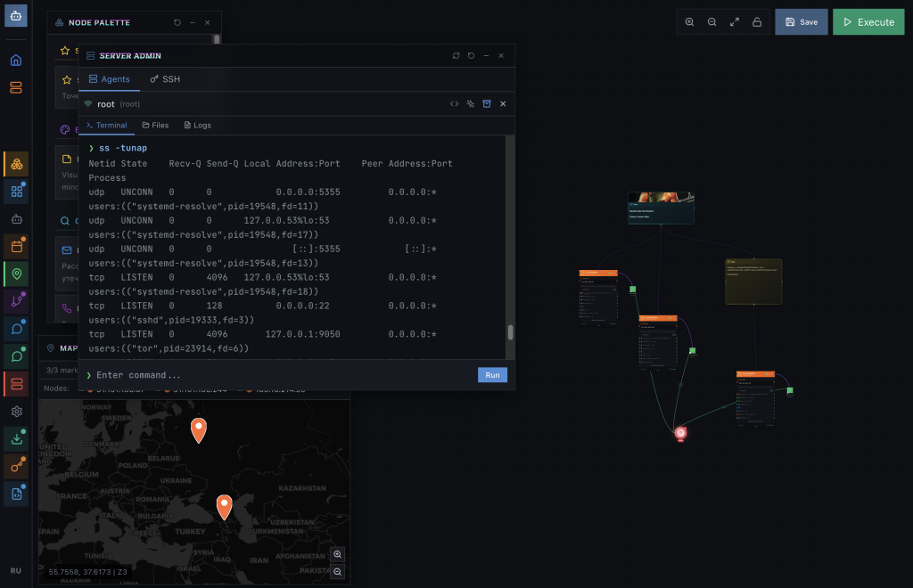Click the zoom in icon in the canvas toolbar
This screenshot has width=913, height=588.
[x=689, y=22]
